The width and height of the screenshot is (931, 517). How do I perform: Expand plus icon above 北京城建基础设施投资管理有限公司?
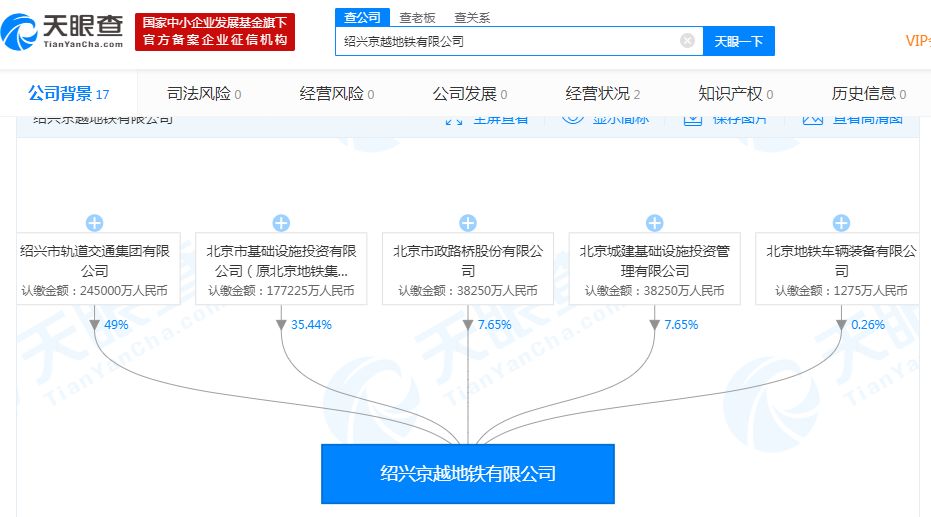(654, 223)
